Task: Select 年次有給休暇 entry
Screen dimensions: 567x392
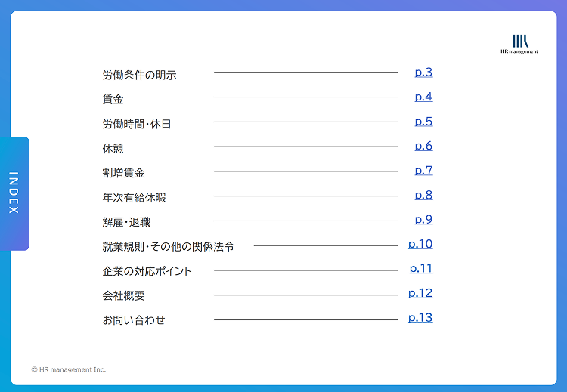Action: pos(134,198)
